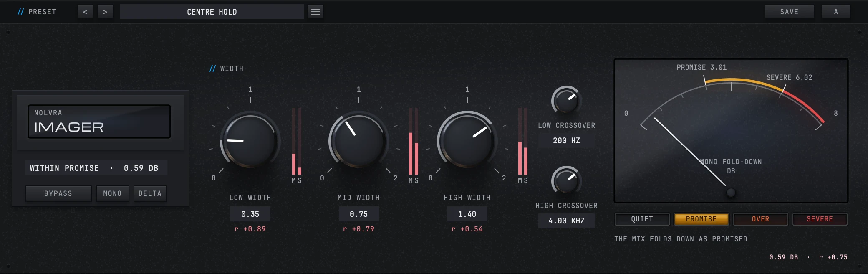Click the MID WIDTH label
The height and width of the screenshot is (274, 868).
coord(359,198)
